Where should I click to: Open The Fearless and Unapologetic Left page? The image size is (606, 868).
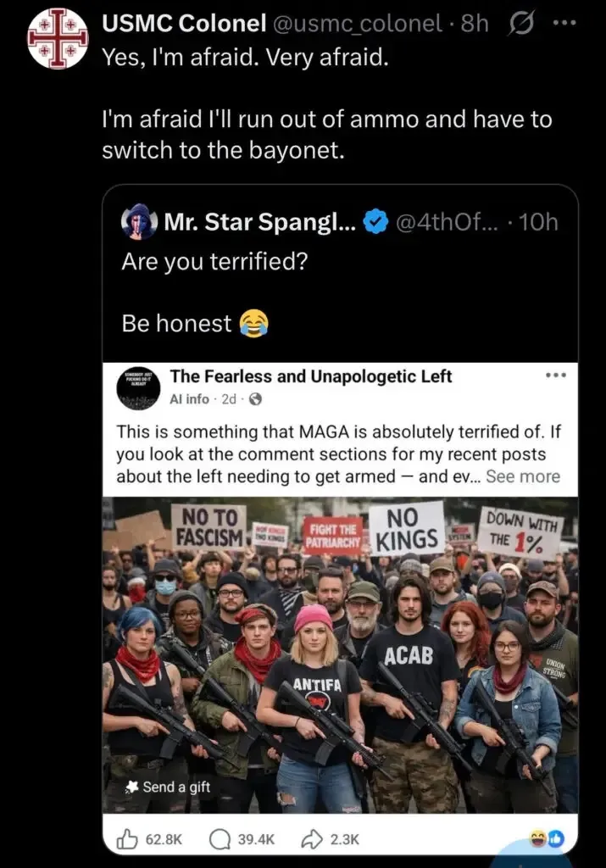click(x=311, y=376)
